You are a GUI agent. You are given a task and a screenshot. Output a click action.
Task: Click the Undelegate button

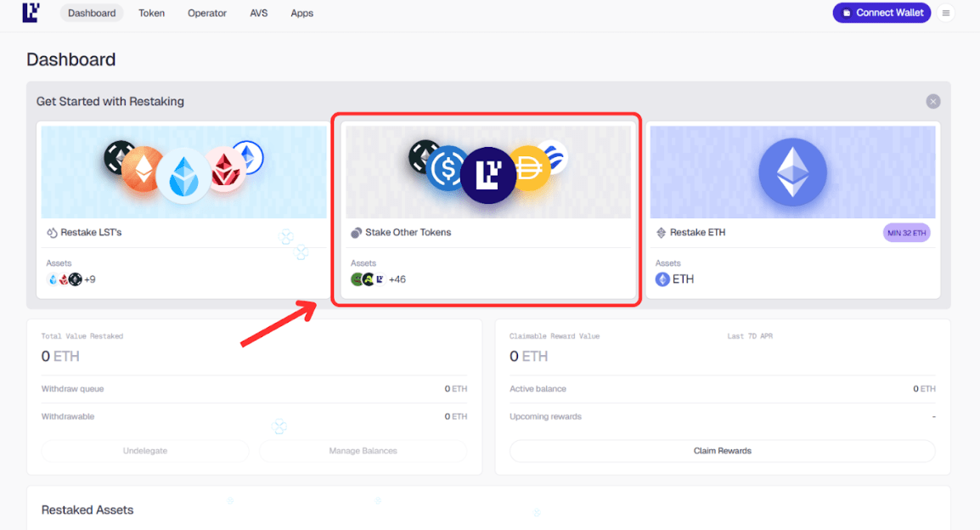pyautogui.click(x=145, y=451)
